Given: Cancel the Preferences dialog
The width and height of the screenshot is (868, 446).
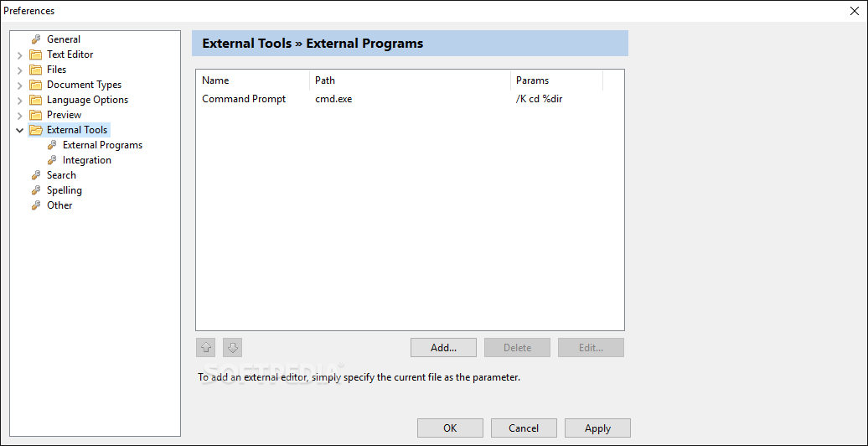Looking at the screenshot, I should coord(524,428).
